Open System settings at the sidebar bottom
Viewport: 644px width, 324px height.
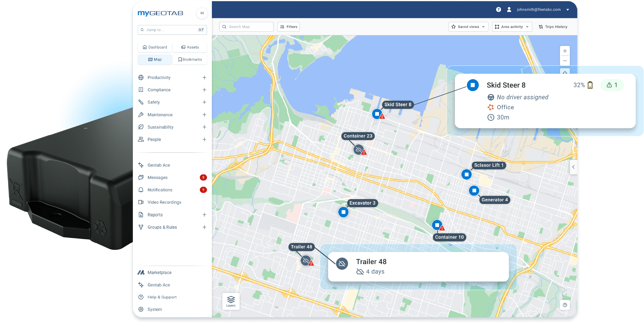[x=154, y=309]
